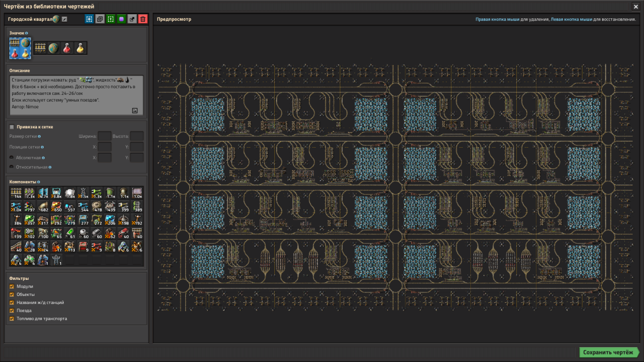Image resolution: width=644 pixels, height=362 pixels.
Task: Click the yellow inserter component showing 399
Action: [124, 206]
